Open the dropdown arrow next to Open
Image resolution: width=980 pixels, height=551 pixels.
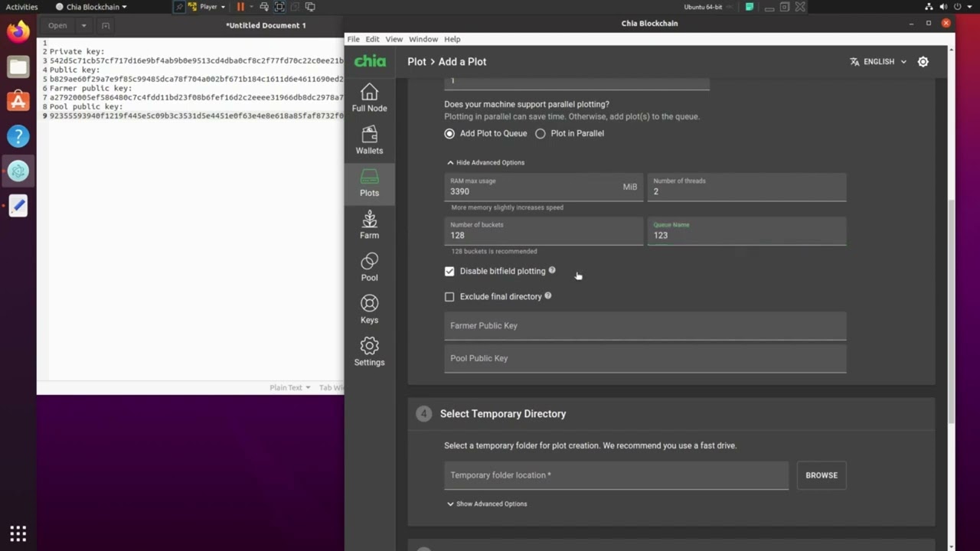click(x=83, y=25)
